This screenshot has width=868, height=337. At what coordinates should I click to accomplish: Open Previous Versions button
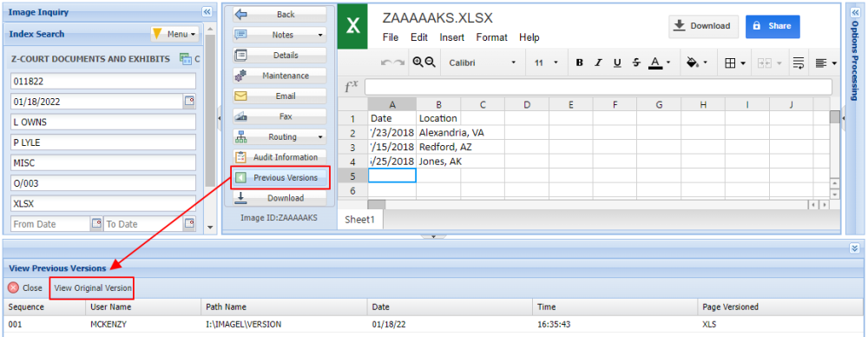280,177
